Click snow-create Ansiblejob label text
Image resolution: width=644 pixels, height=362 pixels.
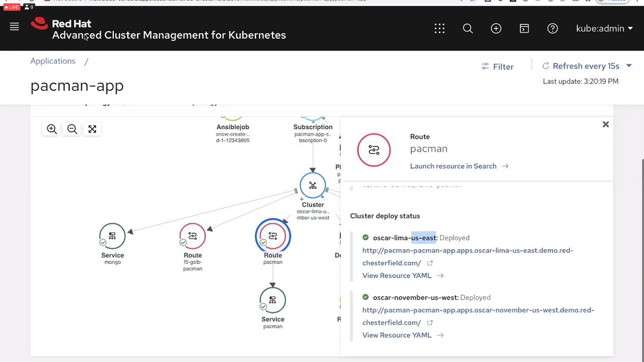233,137
